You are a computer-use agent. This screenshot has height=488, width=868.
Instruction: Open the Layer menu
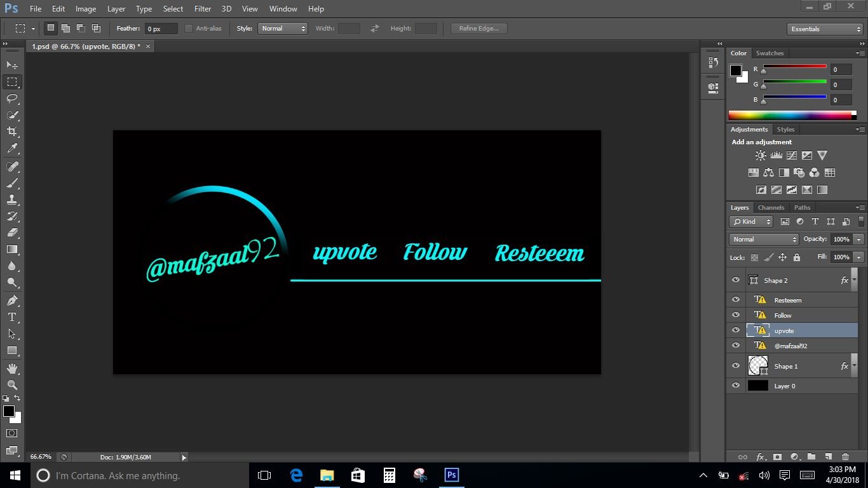116,9
